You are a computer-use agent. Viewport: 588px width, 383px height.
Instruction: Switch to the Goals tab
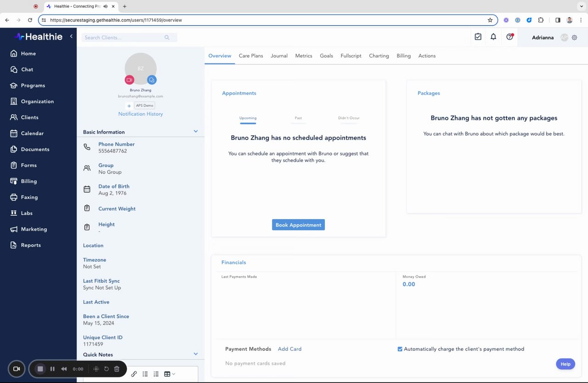[x=326, y=56]
